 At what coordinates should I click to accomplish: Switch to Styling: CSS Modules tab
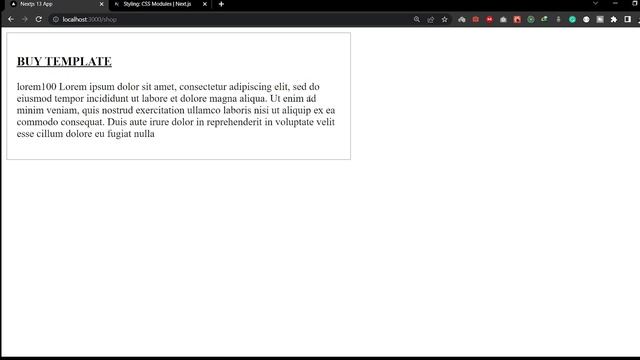click(159, 4)
